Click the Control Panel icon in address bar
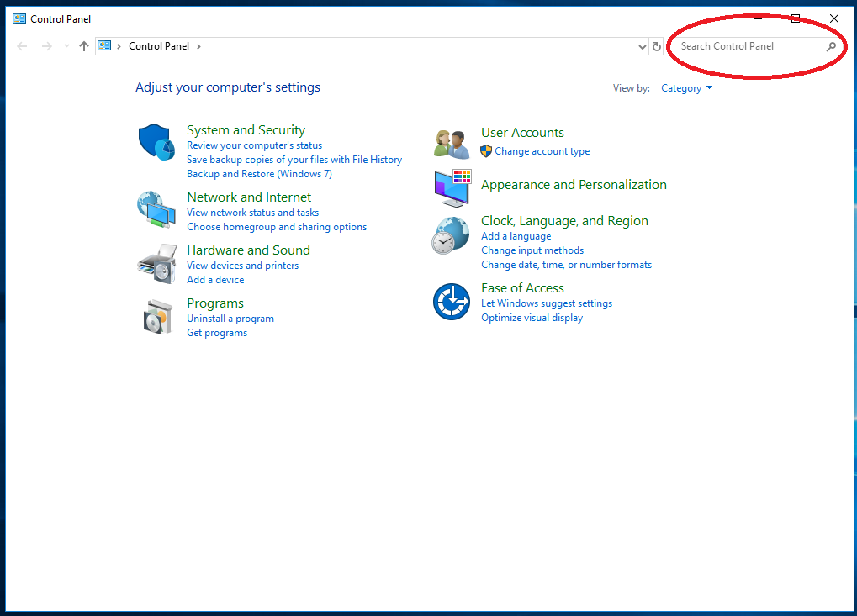 104,46
